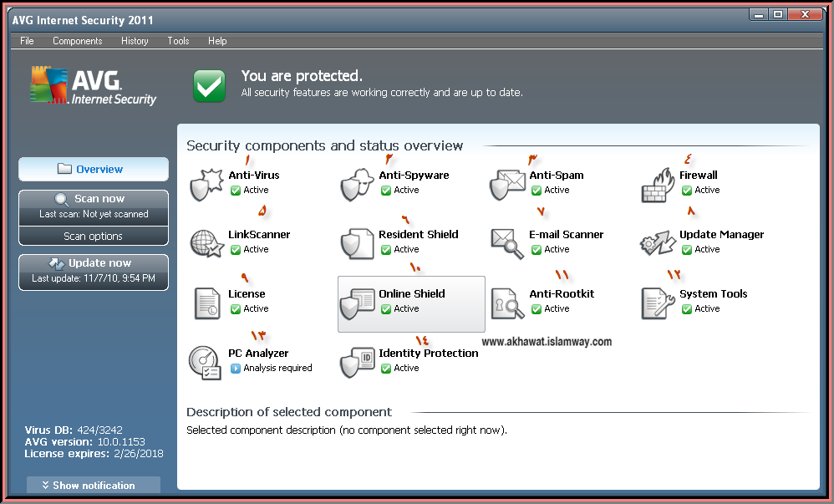Click the License expires date text
This screenshot has width=834, height=504.
point(94,454)
